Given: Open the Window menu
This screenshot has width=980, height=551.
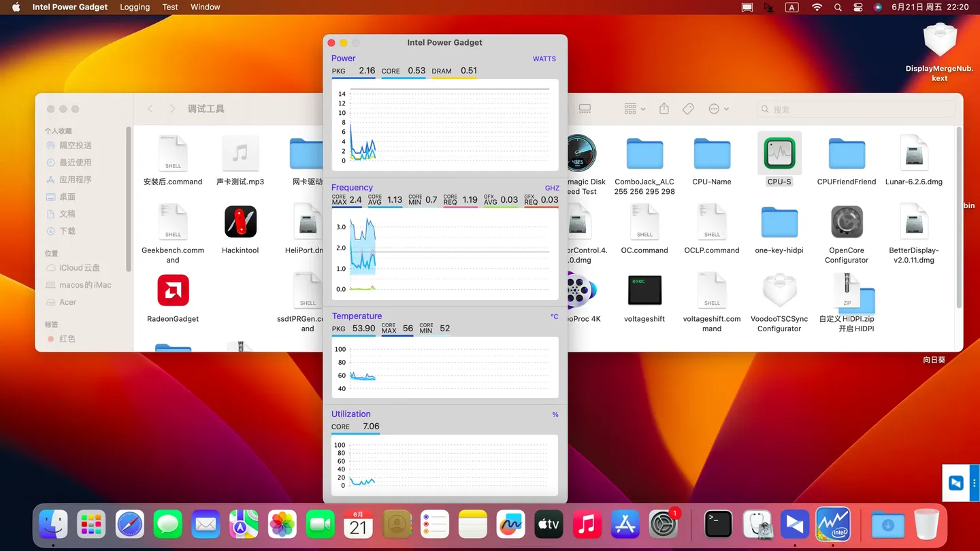Looking at the screenshot, I should click(205, 7).
